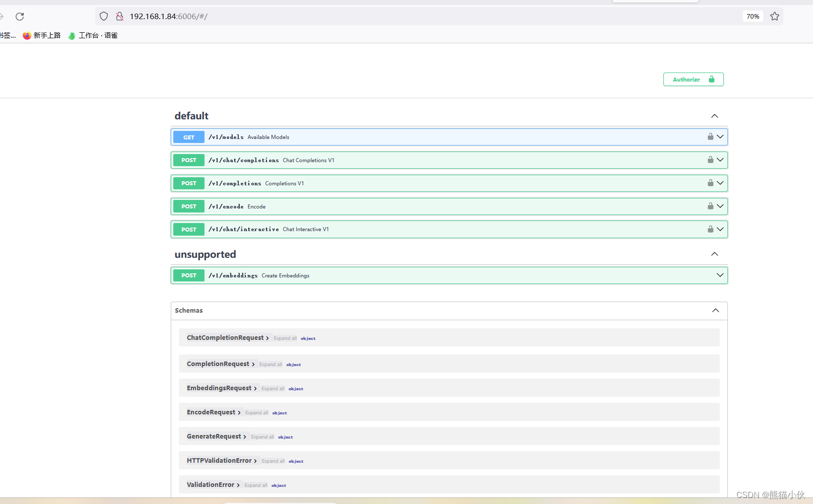813x504 pixels.
Task: Click 'Expand all' for EncodeRequest
Action: pos(257,413)
